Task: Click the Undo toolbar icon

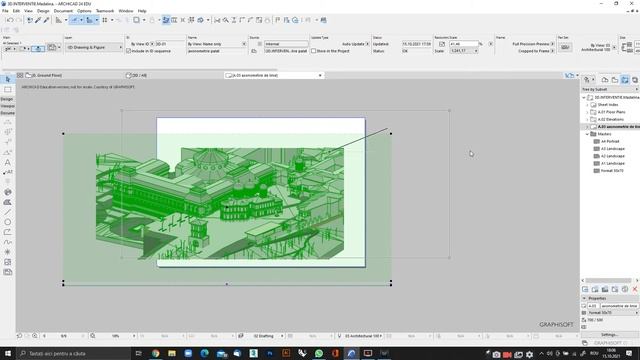Action: [10, 20]
